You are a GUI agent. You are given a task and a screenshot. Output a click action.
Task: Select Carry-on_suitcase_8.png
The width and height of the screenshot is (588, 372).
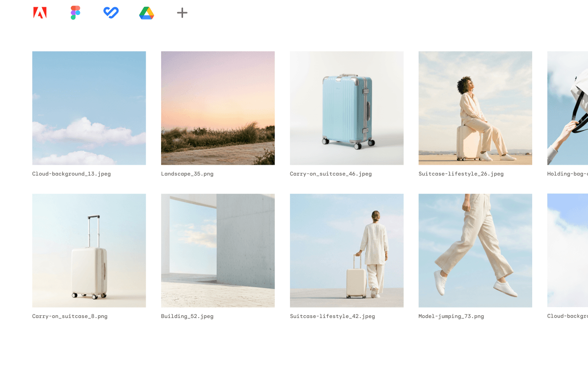click(89, 250)
